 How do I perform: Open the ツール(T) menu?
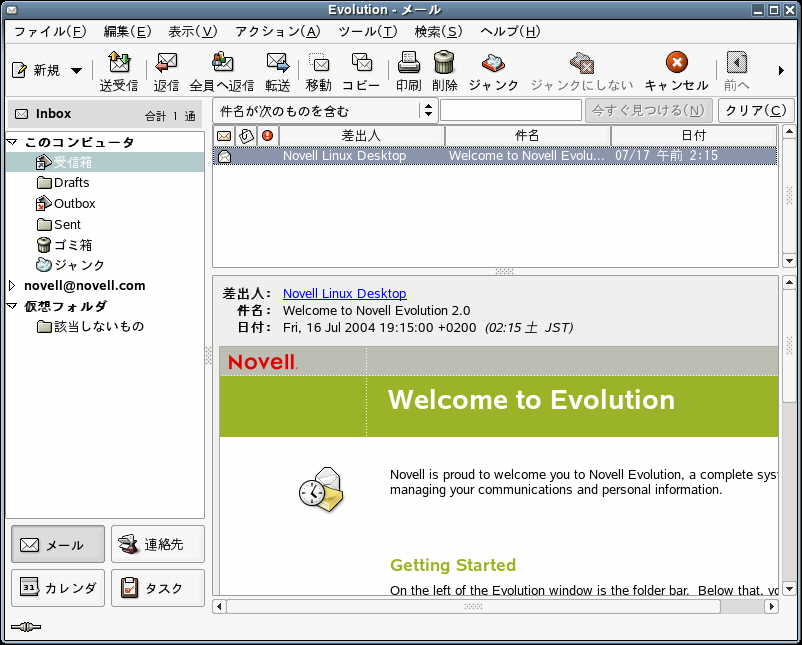(x=368, y=32)
